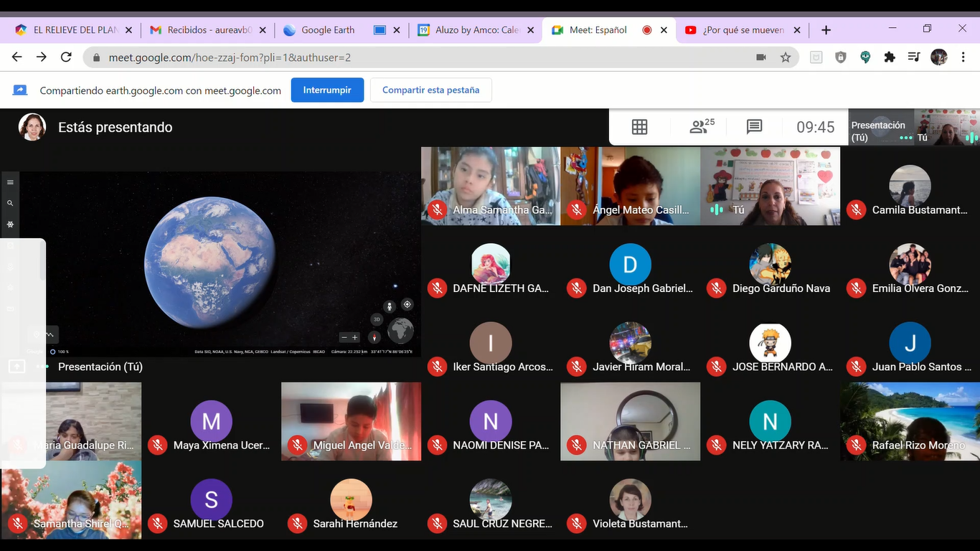Open Voyager ship's wheel icon in Google Earth

(x=10, y=225)
